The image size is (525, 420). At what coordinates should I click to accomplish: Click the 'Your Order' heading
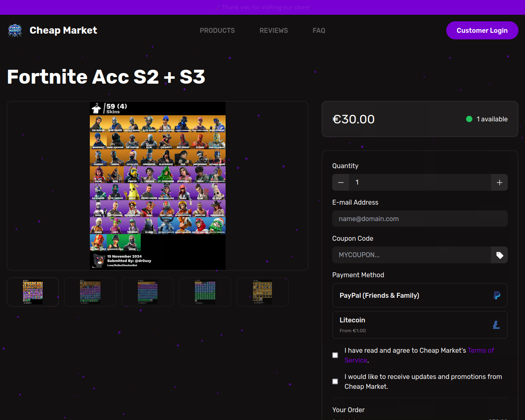(x=348, y=410)
